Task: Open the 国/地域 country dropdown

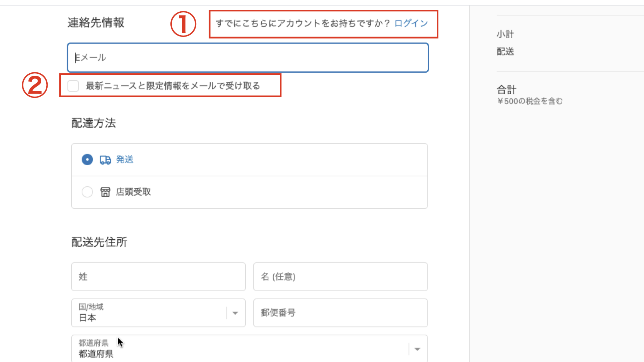Action: (158, 313)
